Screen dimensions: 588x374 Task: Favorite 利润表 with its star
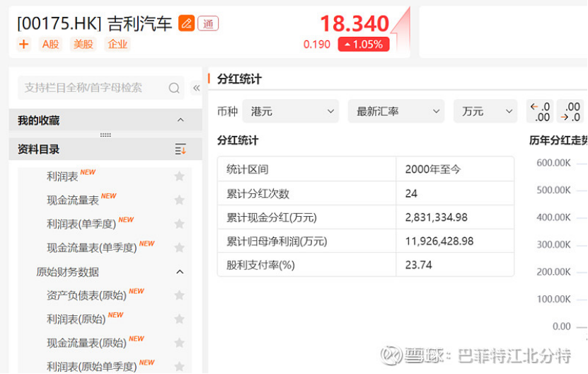[179, 176]
